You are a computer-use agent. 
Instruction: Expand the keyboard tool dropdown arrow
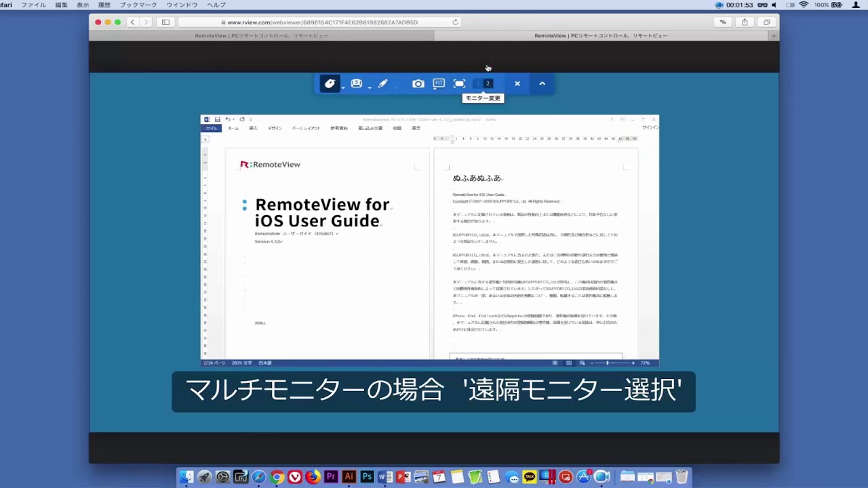[370, 87]
